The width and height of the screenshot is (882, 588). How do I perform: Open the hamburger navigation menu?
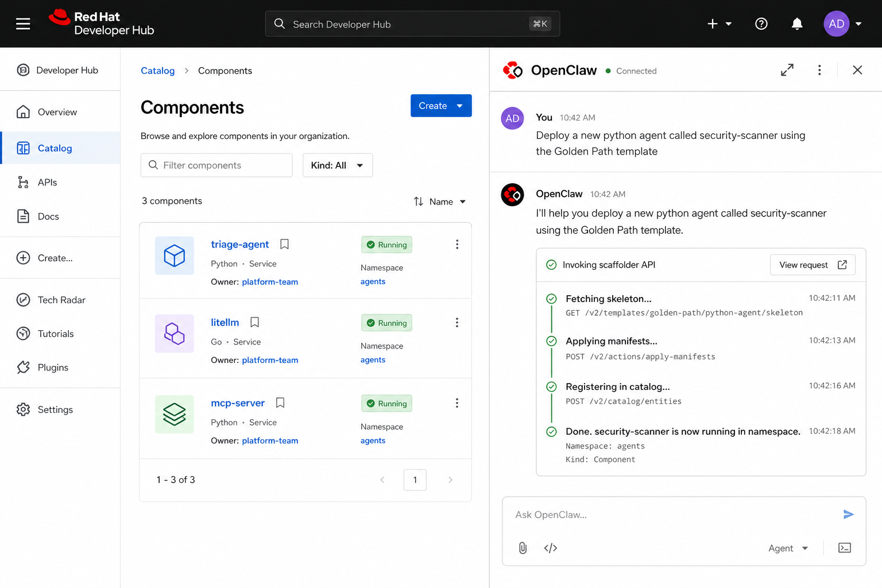(23, 24)
